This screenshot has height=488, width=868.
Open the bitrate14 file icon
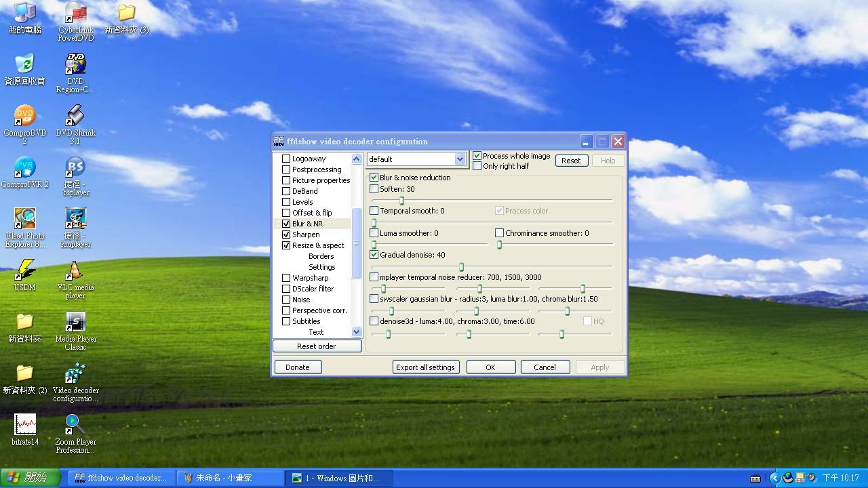[25, 426]
